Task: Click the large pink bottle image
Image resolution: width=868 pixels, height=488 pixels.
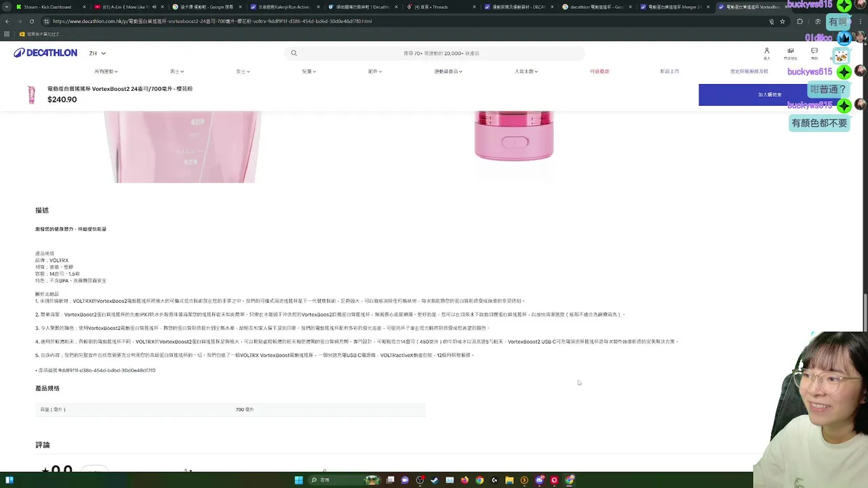Action: [183, 147]
